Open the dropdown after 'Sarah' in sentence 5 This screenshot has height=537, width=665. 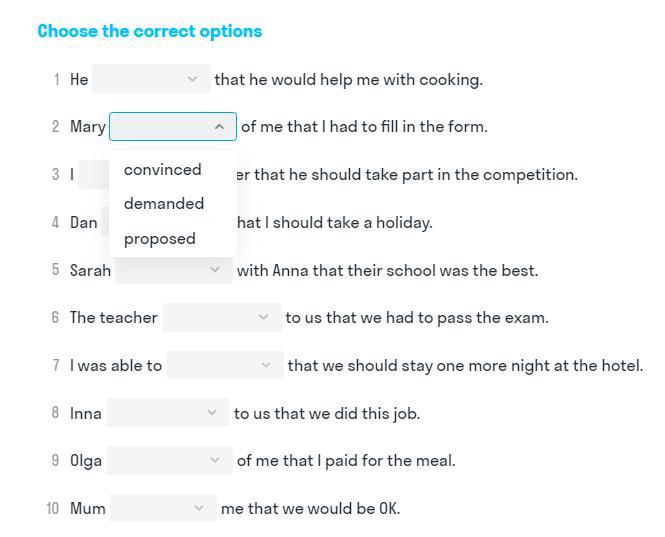coord(173,270)
